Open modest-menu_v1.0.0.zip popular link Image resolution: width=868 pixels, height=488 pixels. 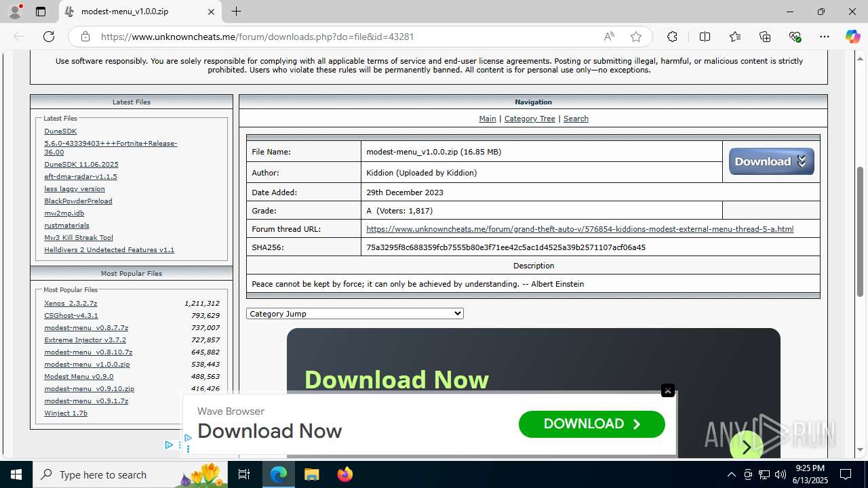[87, 364]
